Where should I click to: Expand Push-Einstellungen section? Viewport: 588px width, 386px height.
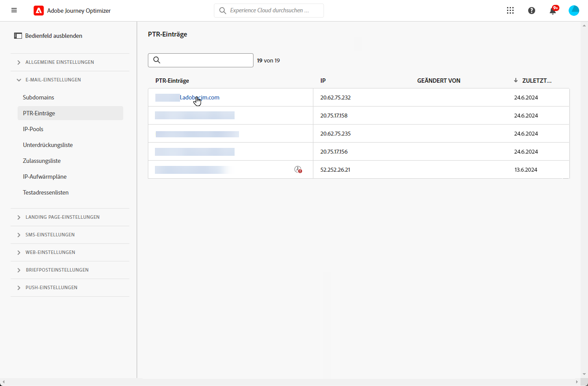19,288
